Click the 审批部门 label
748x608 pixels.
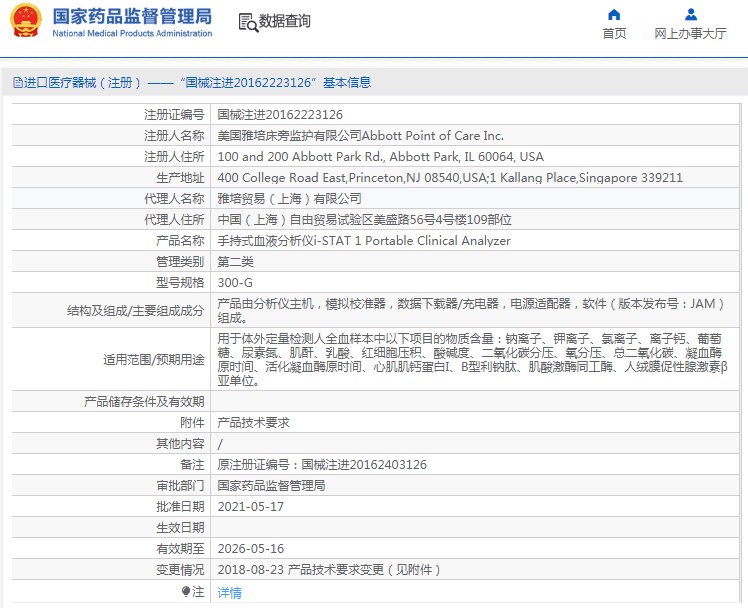click(x=180, y=485)
